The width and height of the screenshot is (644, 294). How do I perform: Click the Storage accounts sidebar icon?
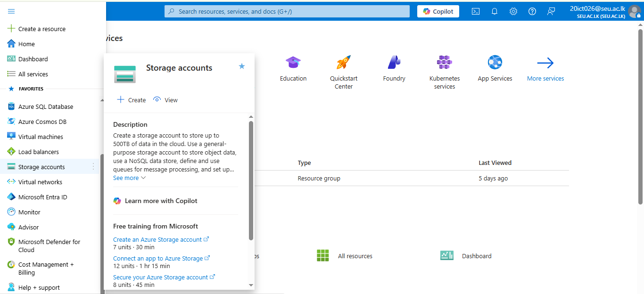tap(11, 167)
